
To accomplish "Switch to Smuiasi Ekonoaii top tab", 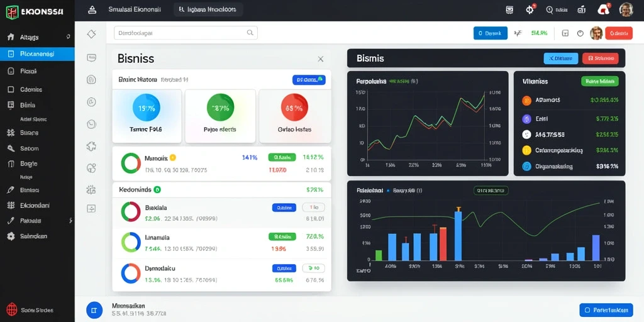I will pyautogui.click(x=135, y=9).
